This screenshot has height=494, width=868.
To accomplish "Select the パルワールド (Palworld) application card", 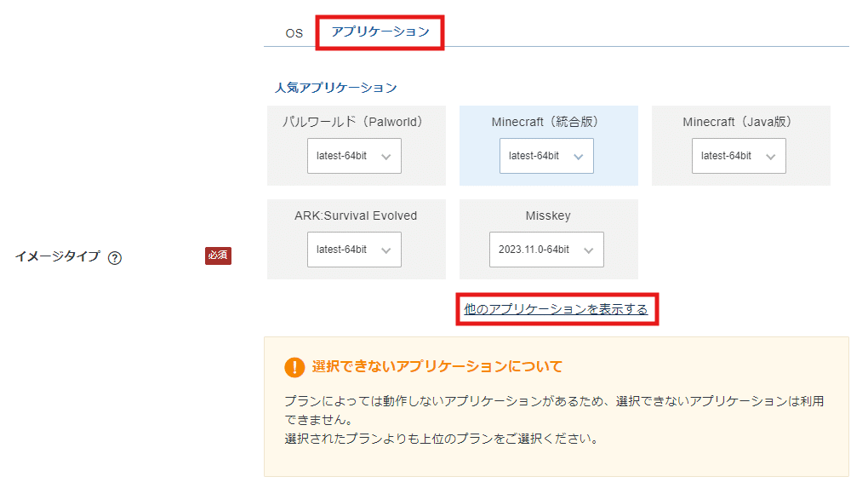I will (356, 146).
